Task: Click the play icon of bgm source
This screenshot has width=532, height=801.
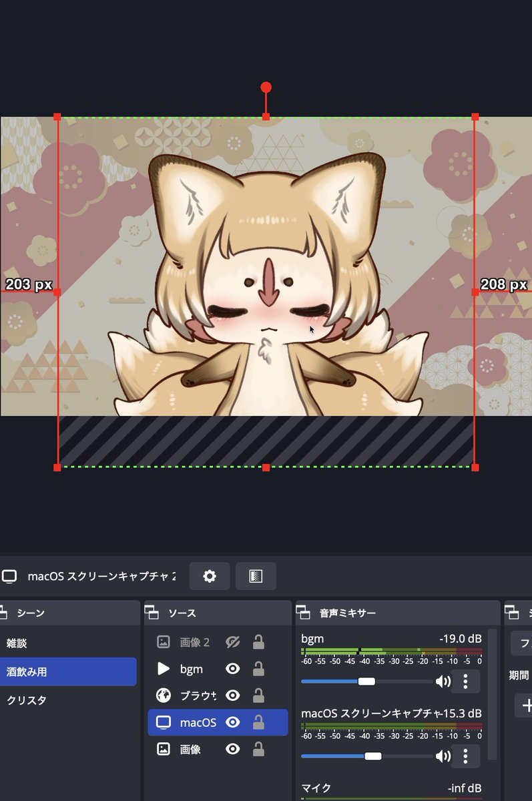Action: (163, 669)
